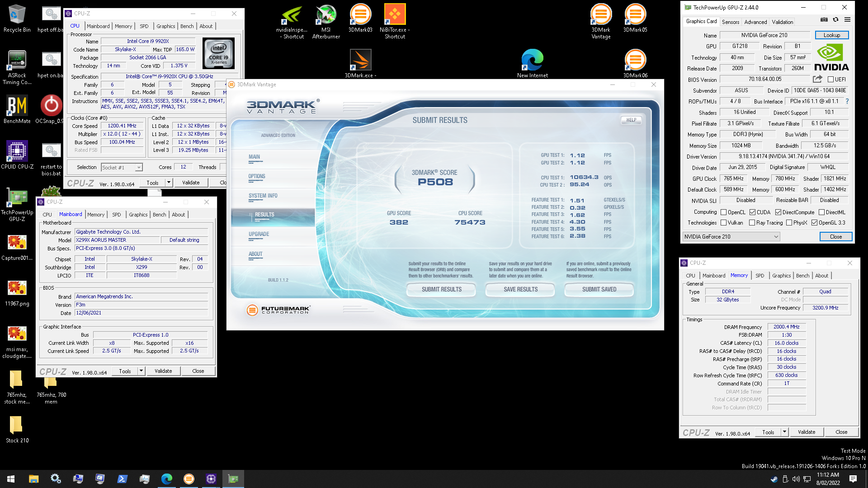Click BIOS export share icon in GPU-Z
Screen dimensions: 868x488
(x=817, y=79)
